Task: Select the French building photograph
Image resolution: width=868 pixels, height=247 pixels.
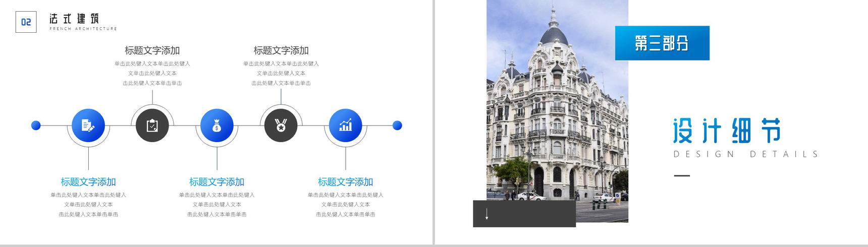Action: point(557,111)
